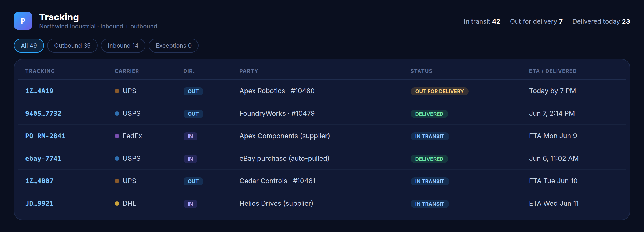The height and width of the screenshot is (232, 644).
Task: Open tracking number 9405…7732
Action: tap(43, 114)
